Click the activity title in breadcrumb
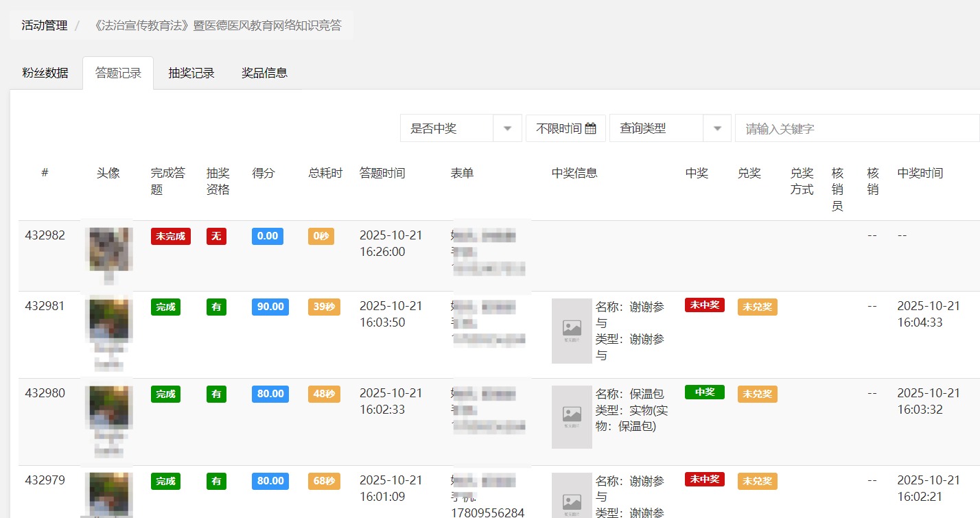The height and width of the screenshot is (518, 980). click(216, 25)
